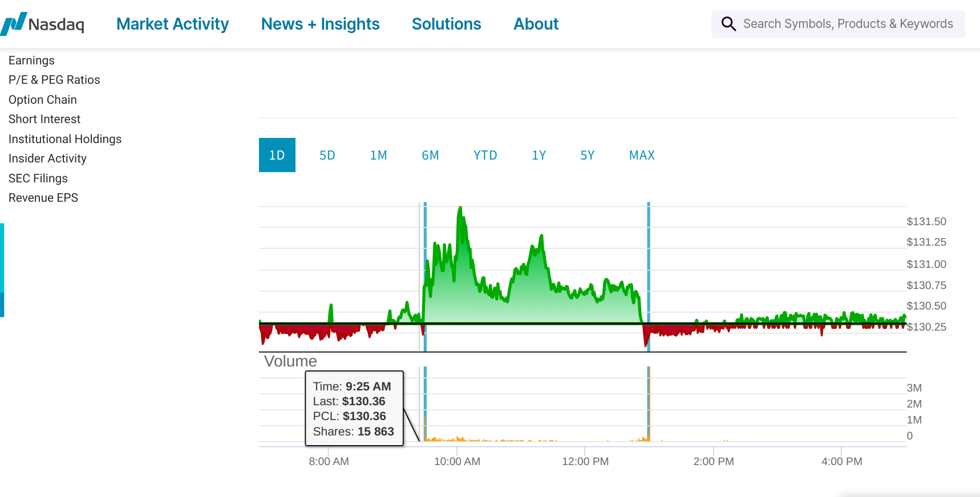Click the search magnifier icon

[728, 24]
